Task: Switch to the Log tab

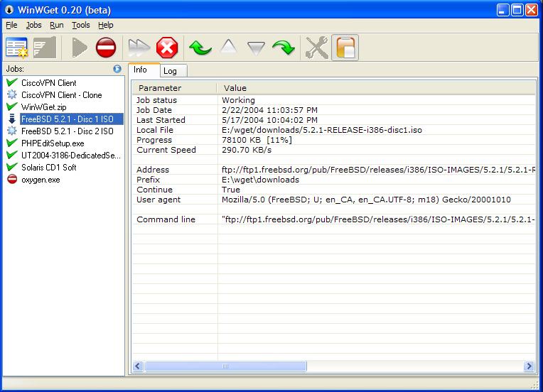Action: pyautogui.click(x=174, y=71)
